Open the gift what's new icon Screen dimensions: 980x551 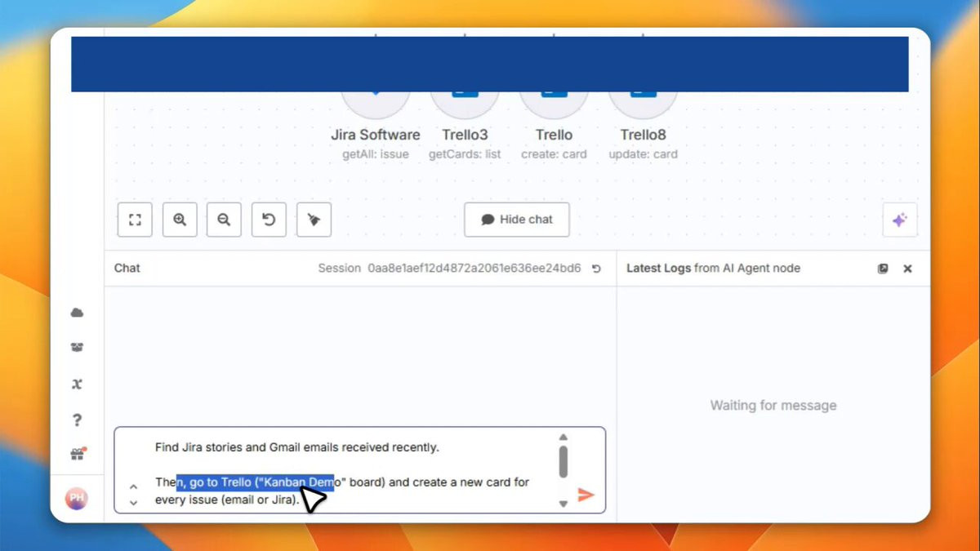[x=78, y=455]
